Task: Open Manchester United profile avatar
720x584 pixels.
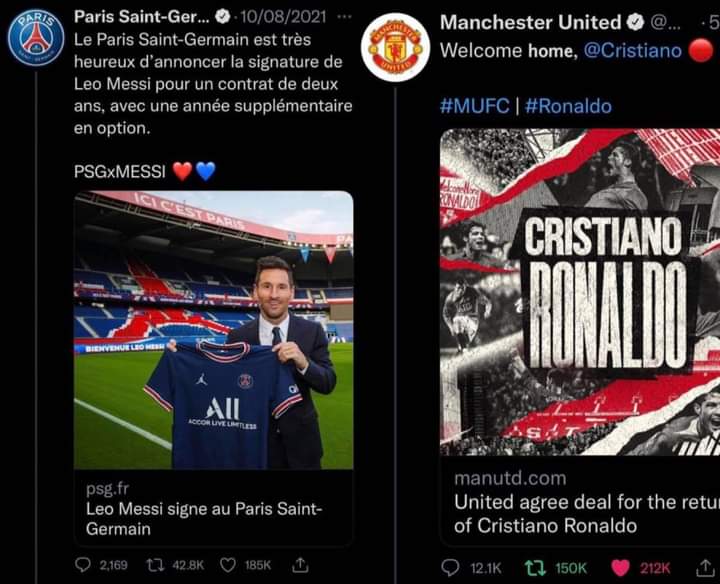Action: pos(395,47)
